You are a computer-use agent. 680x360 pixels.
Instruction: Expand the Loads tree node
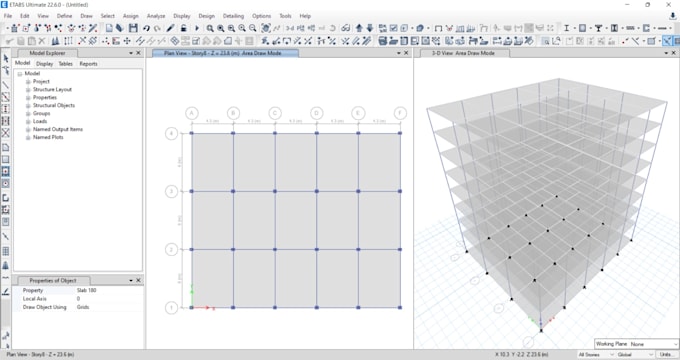(28, 121)
